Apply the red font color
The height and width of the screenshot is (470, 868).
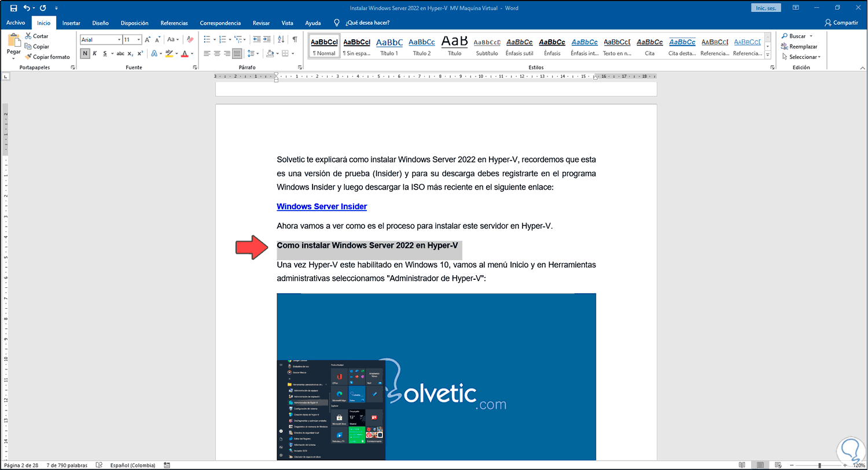click(185, 53)
